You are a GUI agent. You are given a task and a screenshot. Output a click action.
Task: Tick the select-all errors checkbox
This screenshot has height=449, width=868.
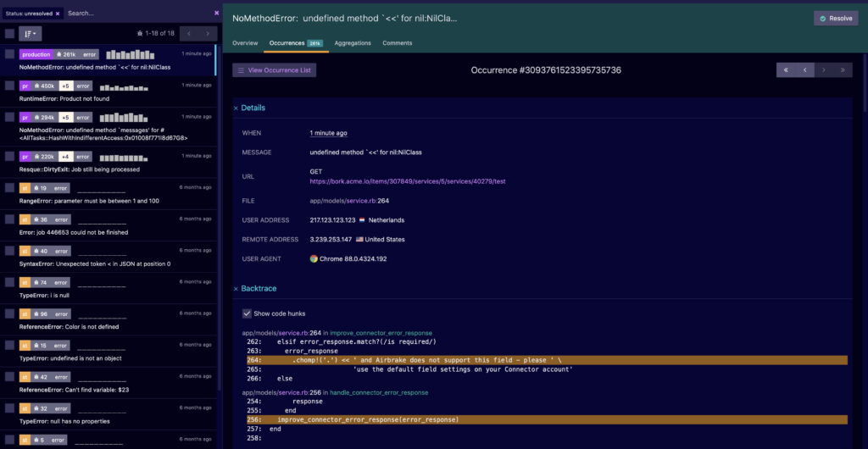coord(9,34)
